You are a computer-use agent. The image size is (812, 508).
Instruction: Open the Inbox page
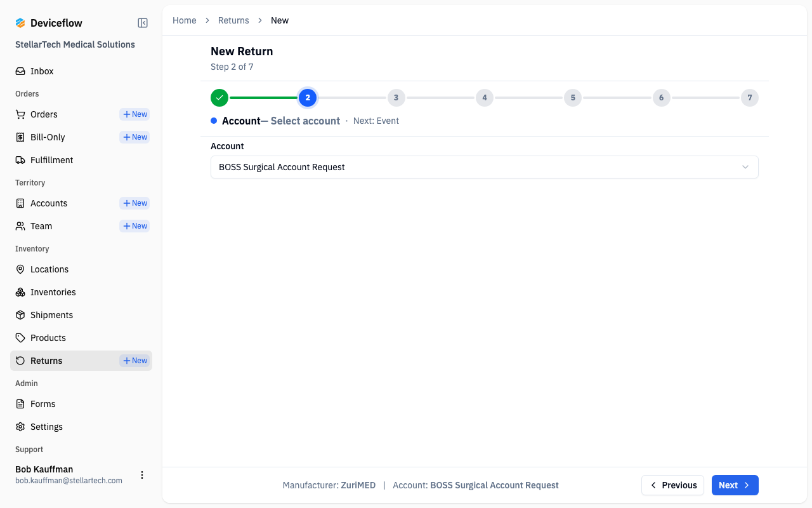point(81,71)
